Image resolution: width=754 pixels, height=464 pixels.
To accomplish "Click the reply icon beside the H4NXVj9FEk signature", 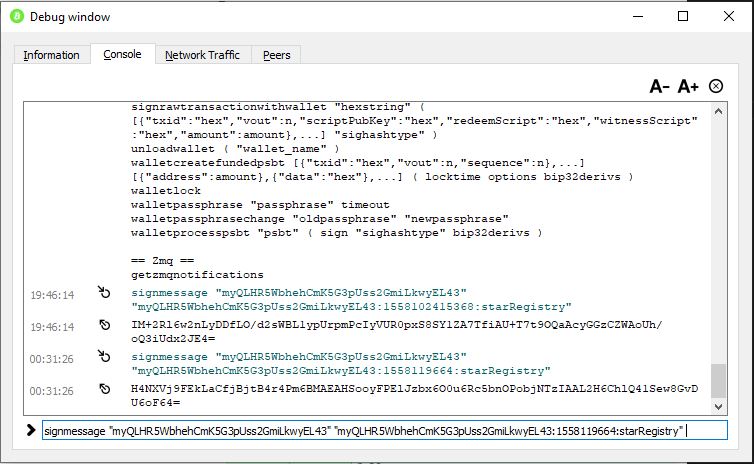I will point(104,389).
